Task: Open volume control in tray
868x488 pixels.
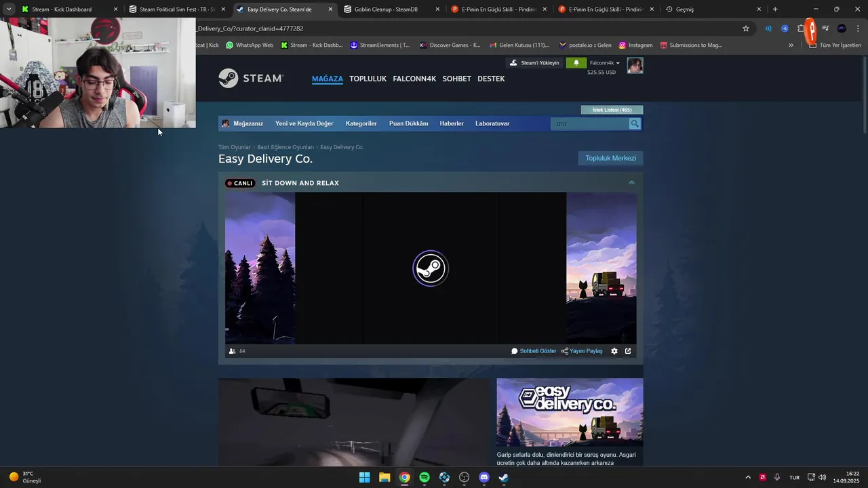Action: tap(823, 477)
